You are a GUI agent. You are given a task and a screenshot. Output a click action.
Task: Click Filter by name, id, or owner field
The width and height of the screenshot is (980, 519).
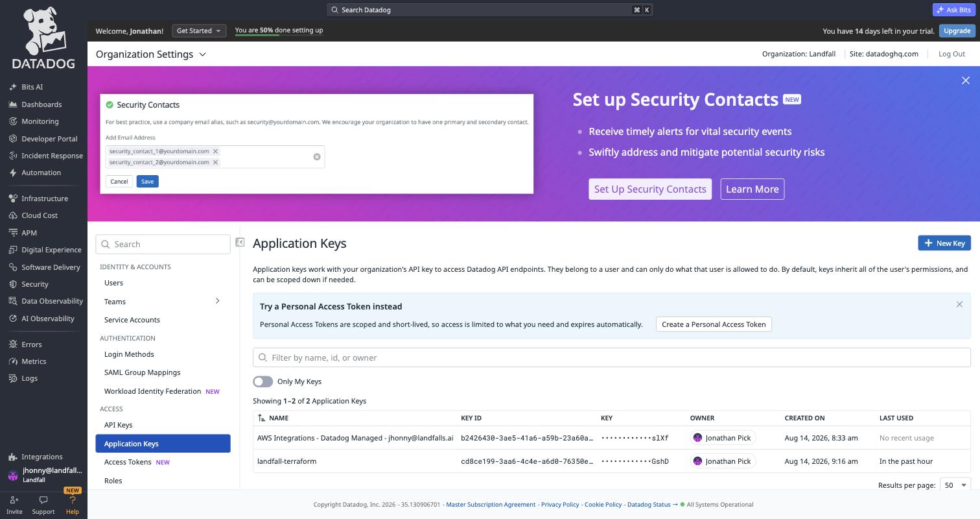click(611, 357)
